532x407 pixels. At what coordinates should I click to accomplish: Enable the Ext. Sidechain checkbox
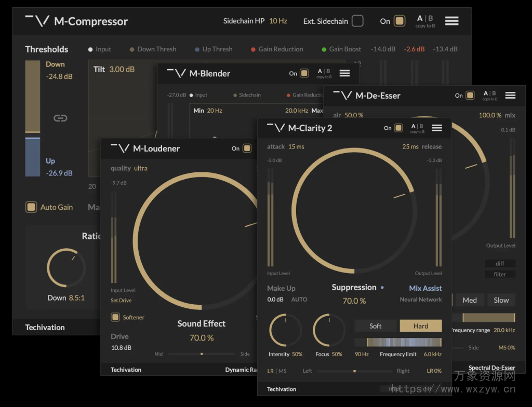[357, 21]
